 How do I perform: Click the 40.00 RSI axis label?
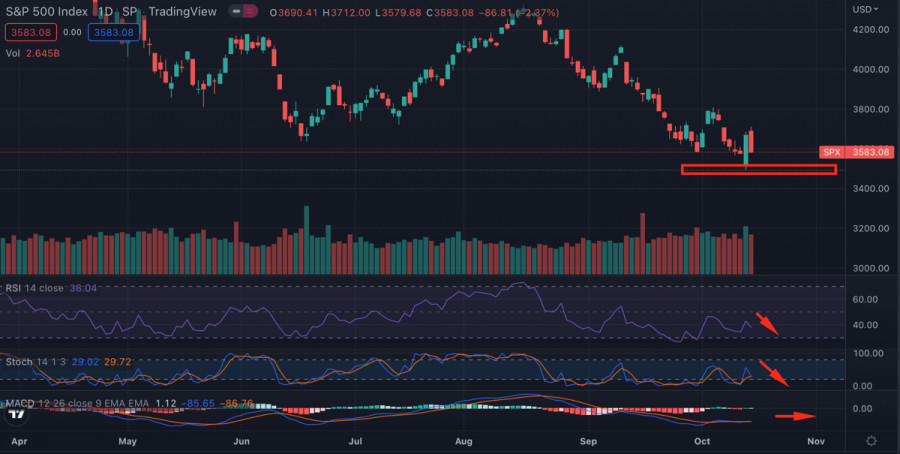tap(864, 325)
